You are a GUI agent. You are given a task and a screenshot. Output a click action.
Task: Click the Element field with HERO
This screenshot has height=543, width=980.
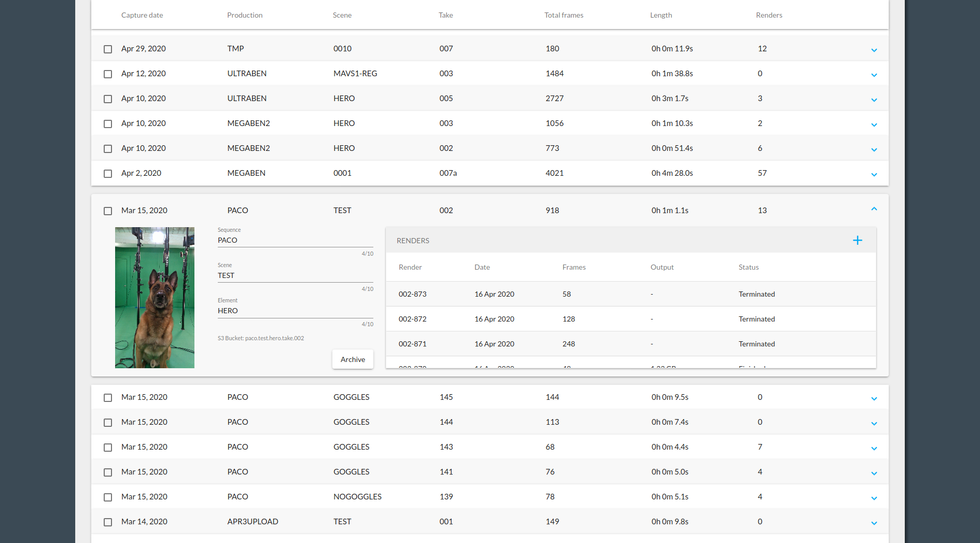pos(295,311)
